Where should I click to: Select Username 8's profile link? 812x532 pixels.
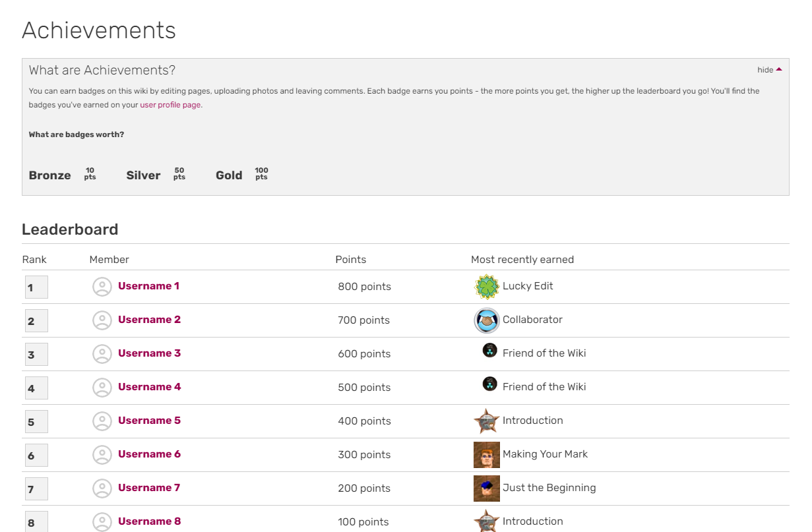(149, 521)
